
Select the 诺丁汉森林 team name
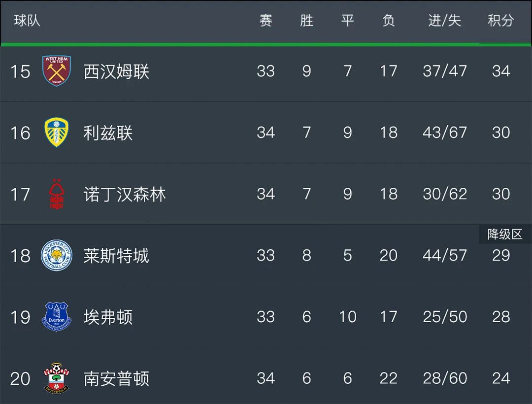pyautogui.click(x=125, y=194)
